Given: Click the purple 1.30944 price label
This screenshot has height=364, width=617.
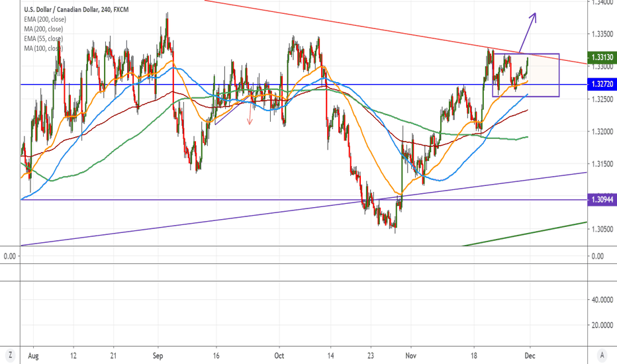Looking at the screenshot, I should click(x=602, y=199).
